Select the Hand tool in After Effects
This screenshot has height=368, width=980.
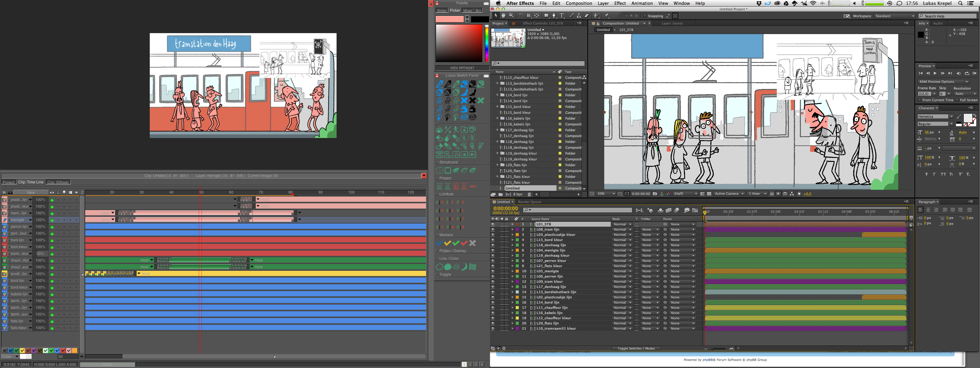coord(503,16)
